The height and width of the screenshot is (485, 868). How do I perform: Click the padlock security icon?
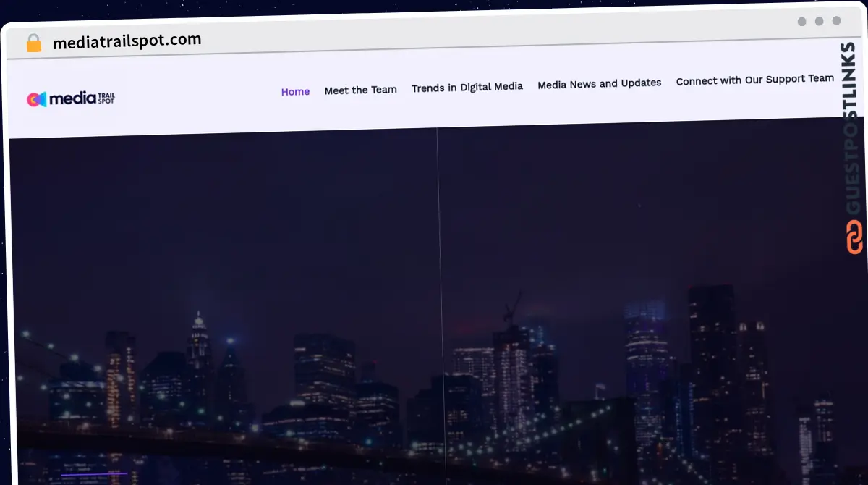33,43
